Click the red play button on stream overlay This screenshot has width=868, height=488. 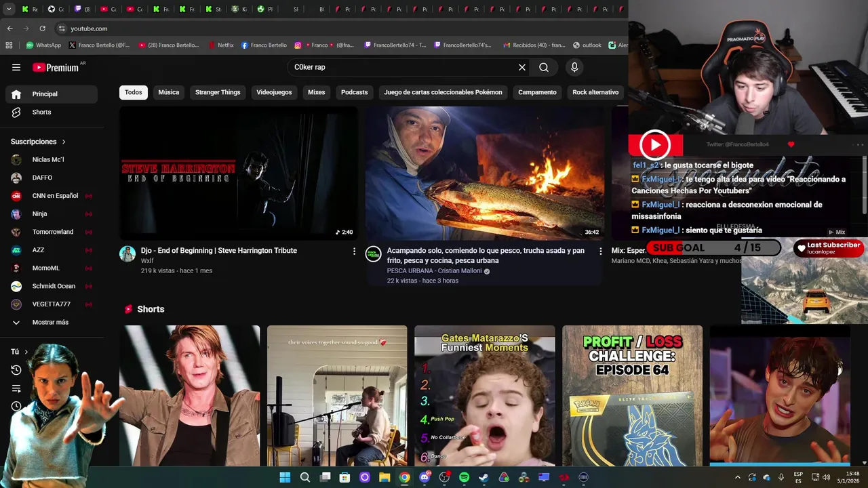coord(655,144)
